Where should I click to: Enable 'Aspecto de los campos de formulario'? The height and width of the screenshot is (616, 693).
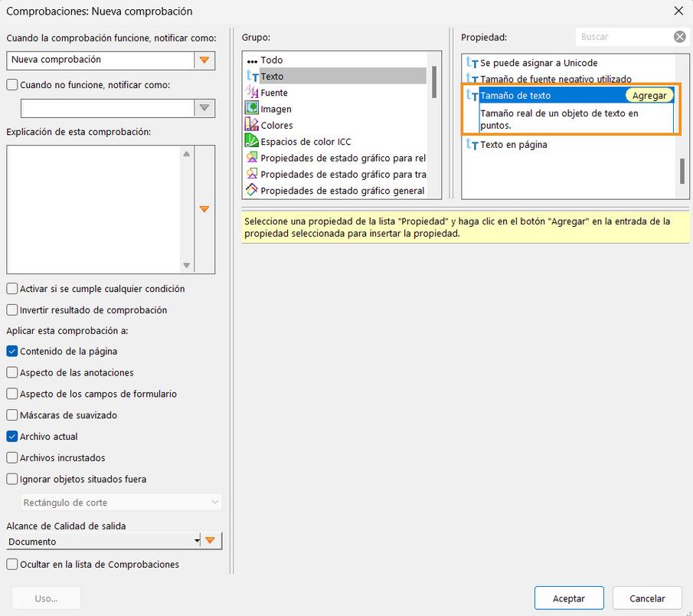(x=12, y=394)
